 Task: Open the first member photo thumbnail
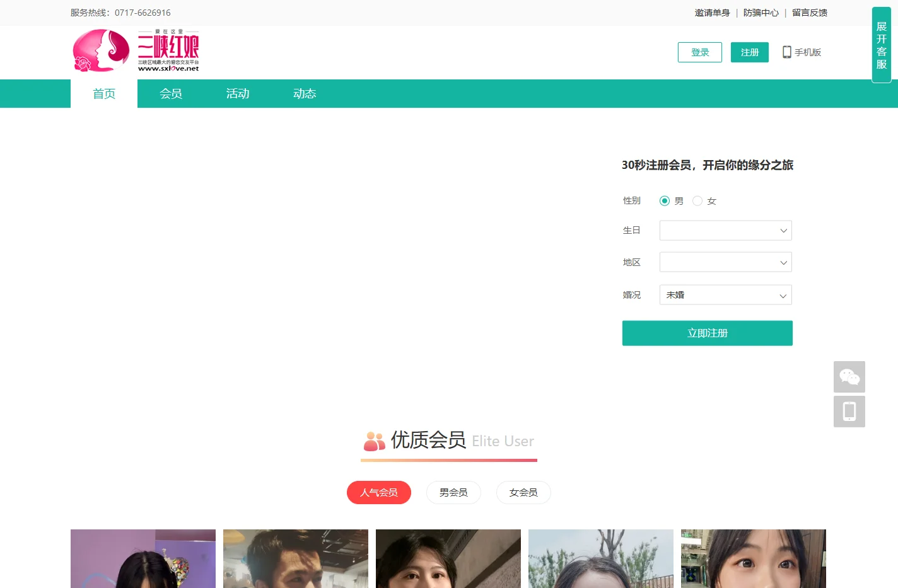[x=143, y=558]
